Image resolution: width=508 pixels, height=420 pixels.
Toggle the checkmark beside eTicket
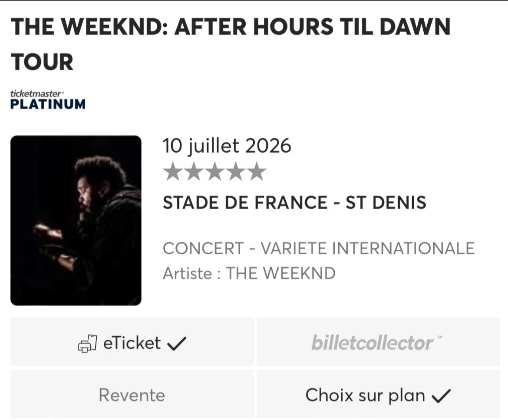pos(177,344)
